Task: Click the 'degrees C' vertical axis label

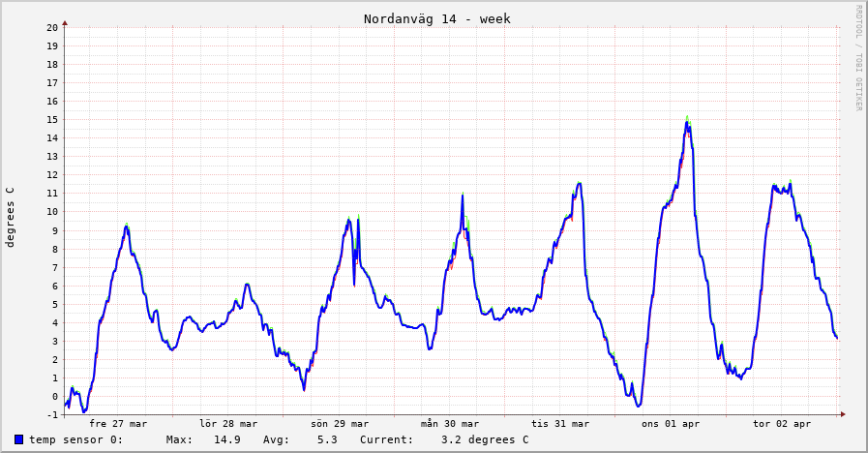Action: point(11,217)
